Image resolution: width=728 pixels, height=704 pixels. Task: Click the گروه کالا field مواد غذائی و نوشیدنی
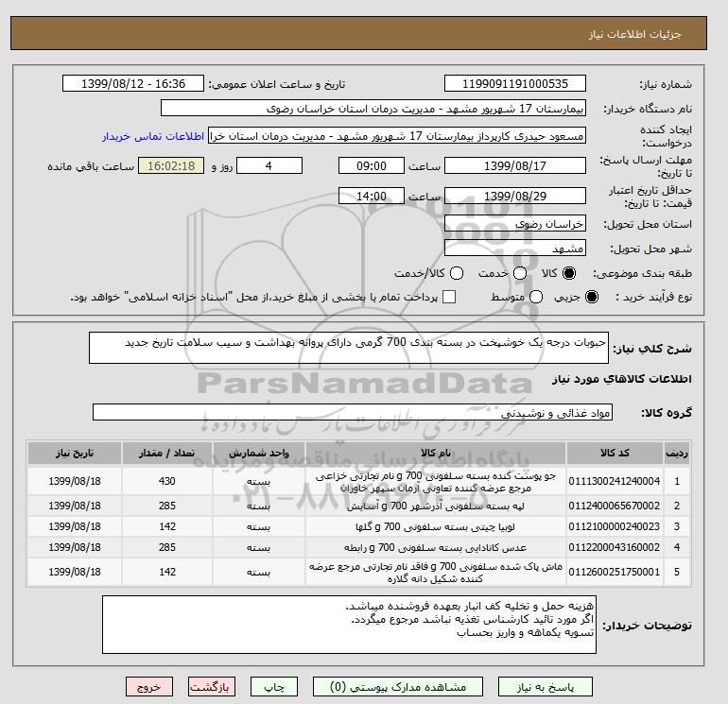353,412
